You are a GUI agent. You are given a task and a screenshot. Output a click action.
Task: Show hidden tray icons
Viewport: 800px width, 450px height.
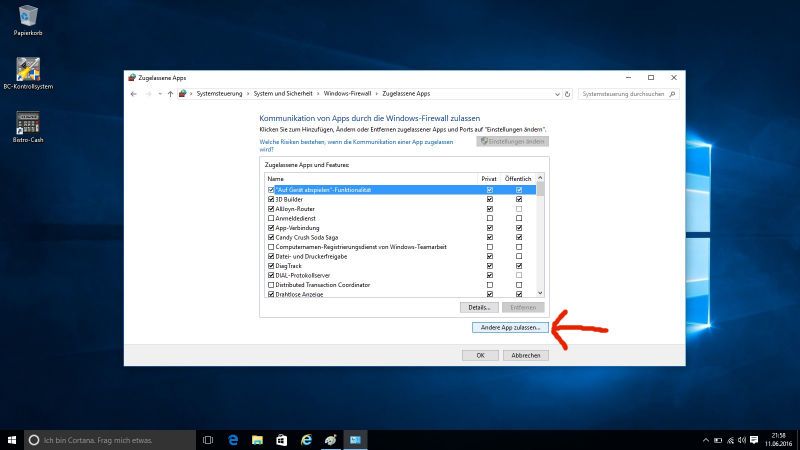tap(706, 440)
